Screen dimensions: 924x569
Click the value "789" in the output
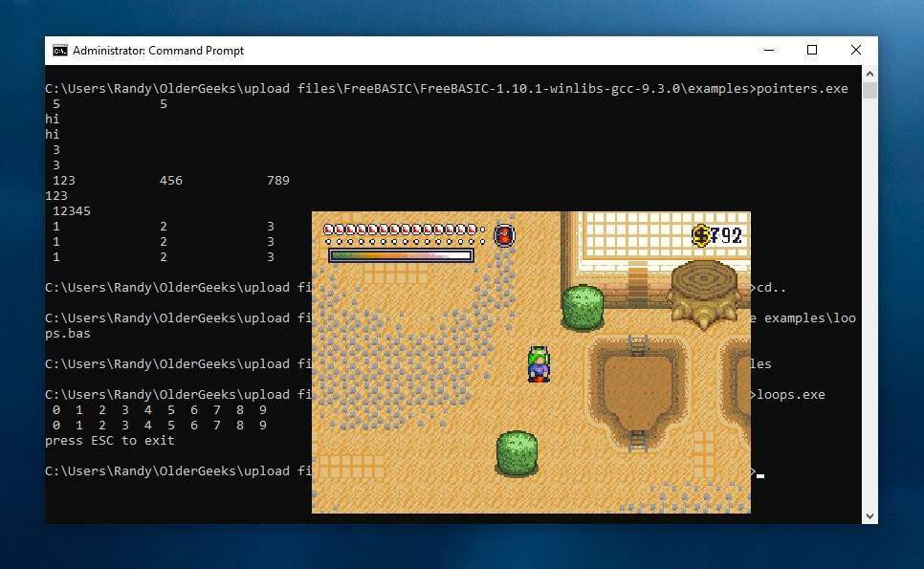coord(278,180)
